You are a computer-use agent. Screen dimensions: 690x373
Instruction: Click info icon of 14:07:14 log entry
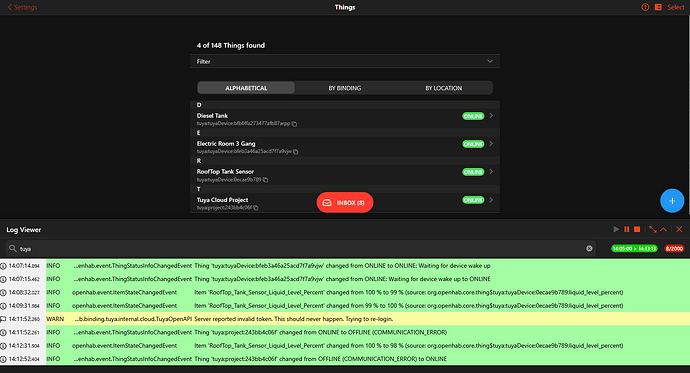point(3,266)
